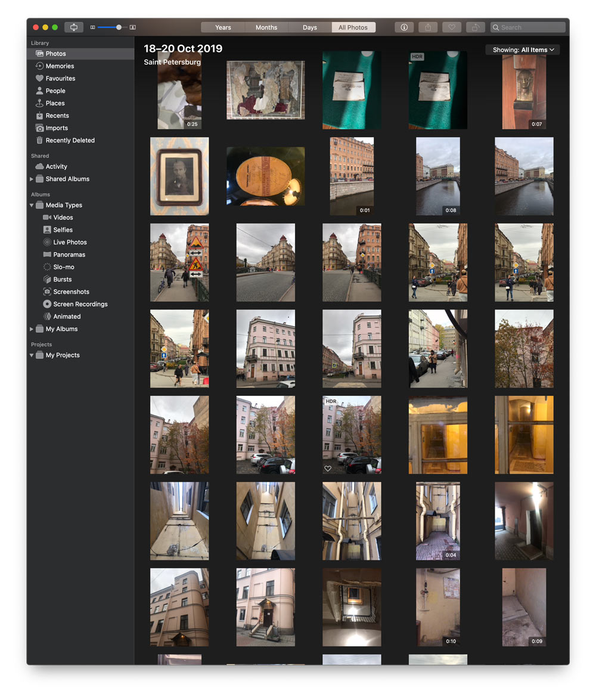Open Memories in the sidebar

click(60, 66)
